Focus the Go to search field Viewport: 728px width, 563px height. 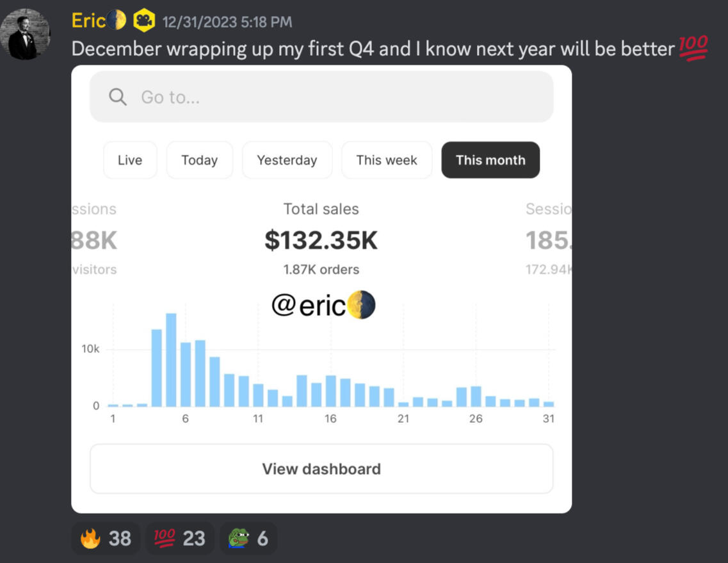(x=321, y=97)
